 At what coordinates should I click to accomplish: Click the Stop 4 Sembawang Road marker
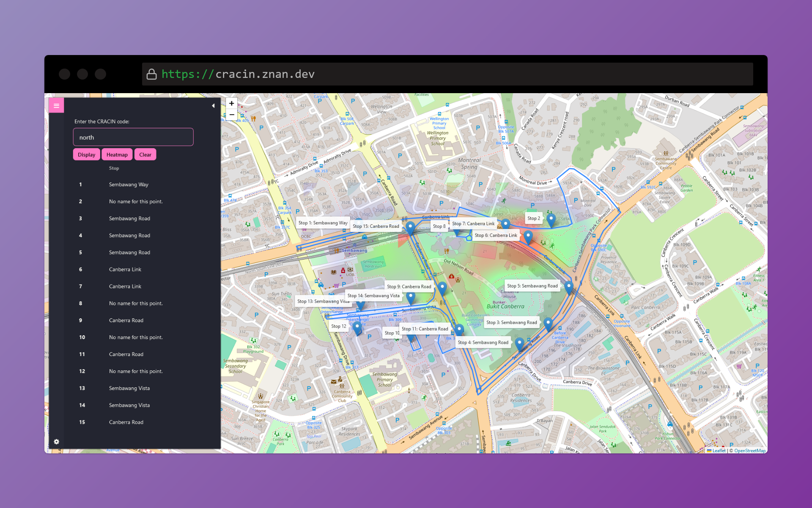[x=520, y=344]
